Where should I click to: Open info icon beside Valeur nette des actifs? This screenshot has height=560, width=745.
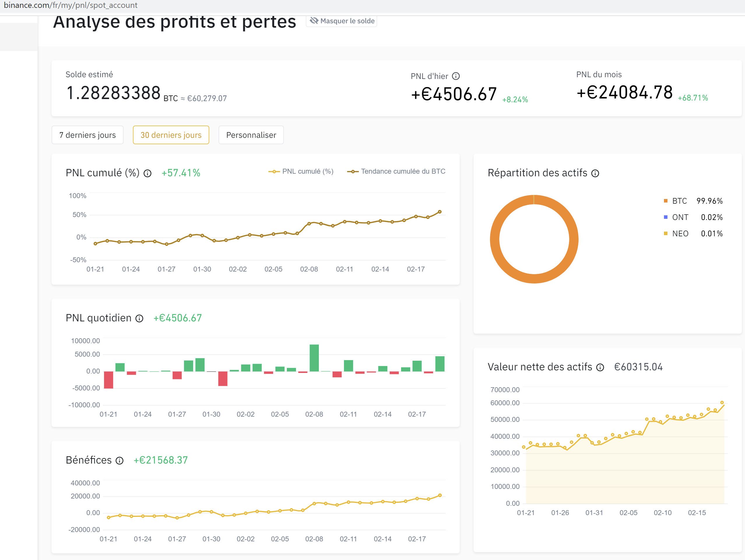coord(600,367)
